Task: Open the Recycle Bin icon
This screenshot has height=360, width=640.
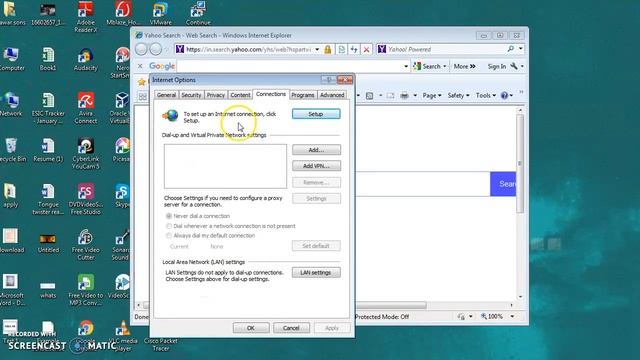Action: tap(11, 150)
